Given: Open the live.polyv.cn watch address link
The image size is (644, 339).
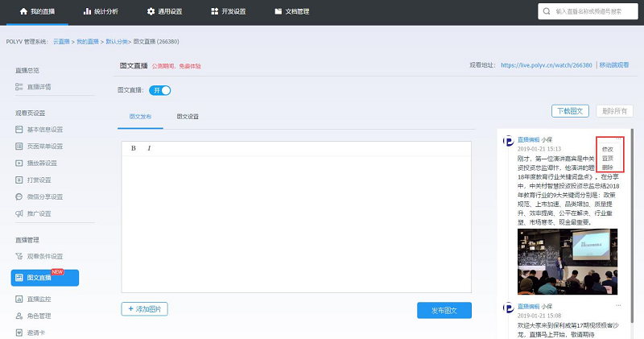Looking at the screenshot, I should (546, 64).
